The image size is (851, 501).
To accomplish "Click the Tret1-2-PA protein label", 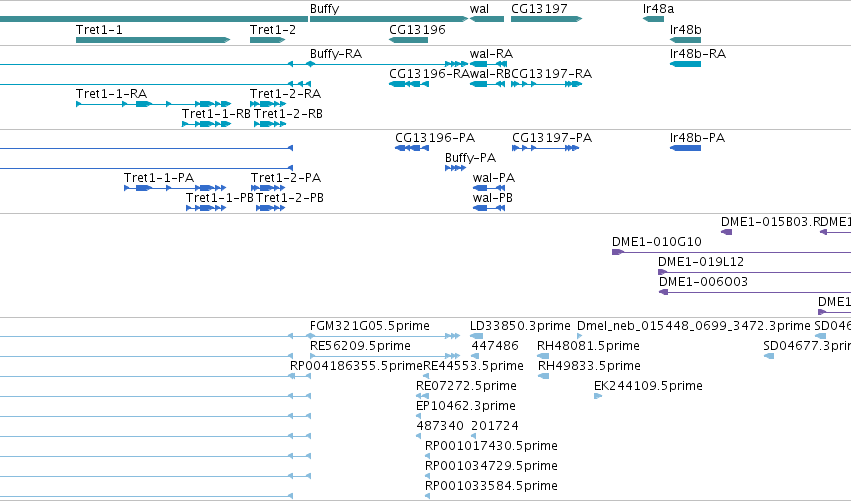I will click(x=286, y=178).
